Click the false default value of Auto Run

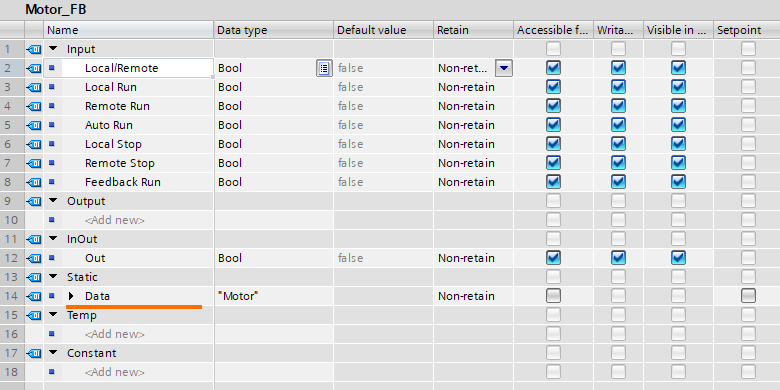tap(384, 125)
